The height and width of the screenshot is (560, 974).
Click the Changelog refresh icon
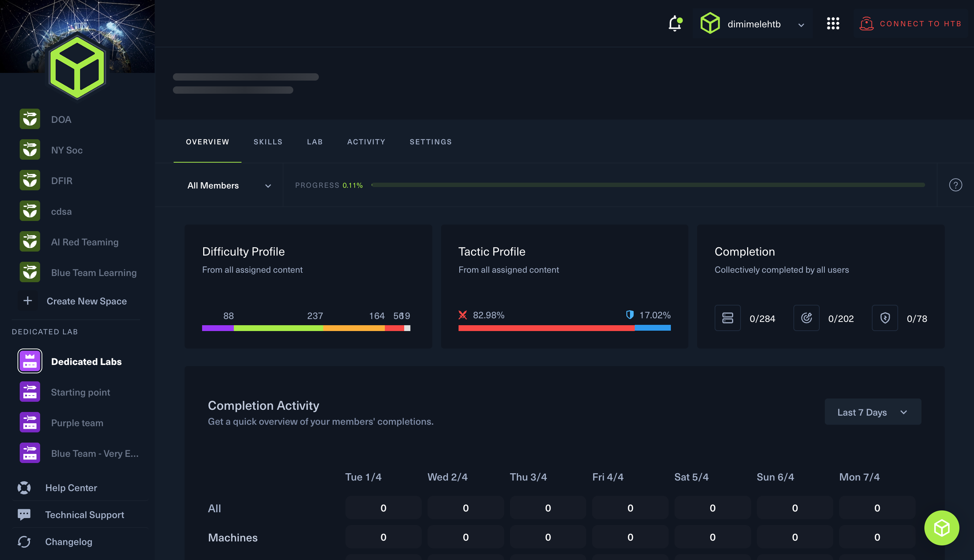(x=24, y=541)
